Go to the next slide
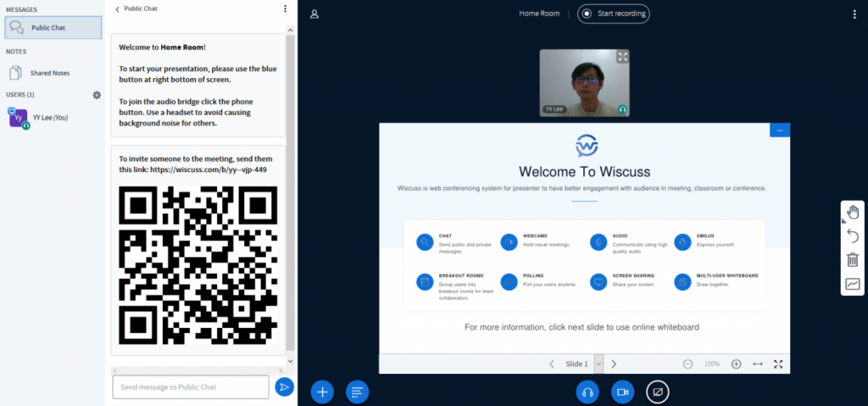868x406 pixels. (x=614, y=364)
